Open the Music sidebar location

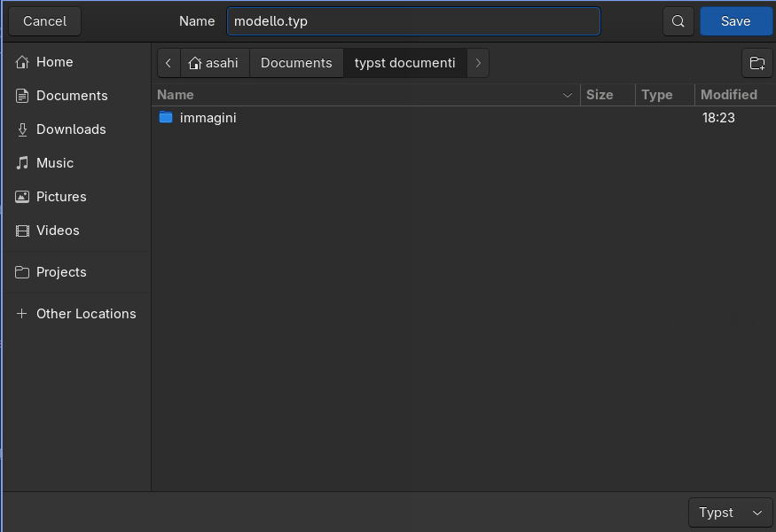tap(76, 163)
